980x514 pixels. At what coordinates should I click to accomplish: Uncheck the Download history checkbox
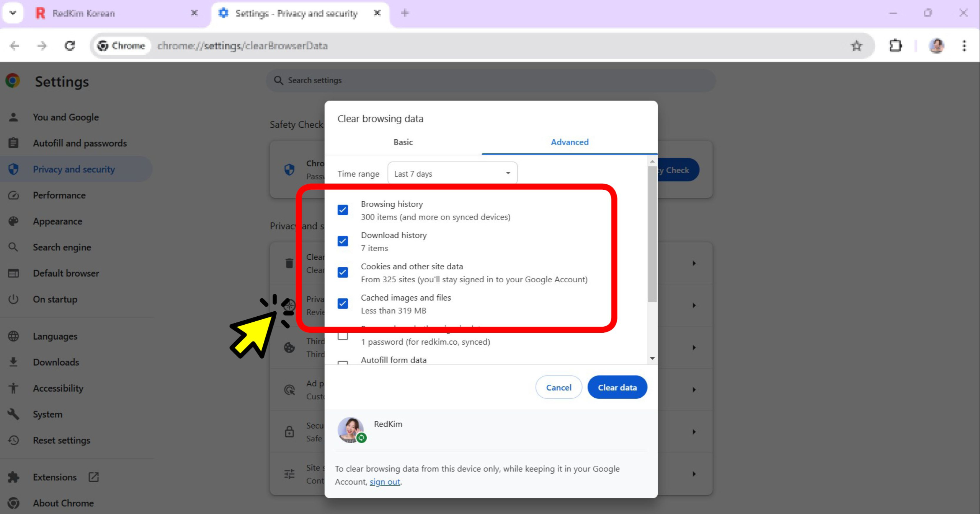343,241
